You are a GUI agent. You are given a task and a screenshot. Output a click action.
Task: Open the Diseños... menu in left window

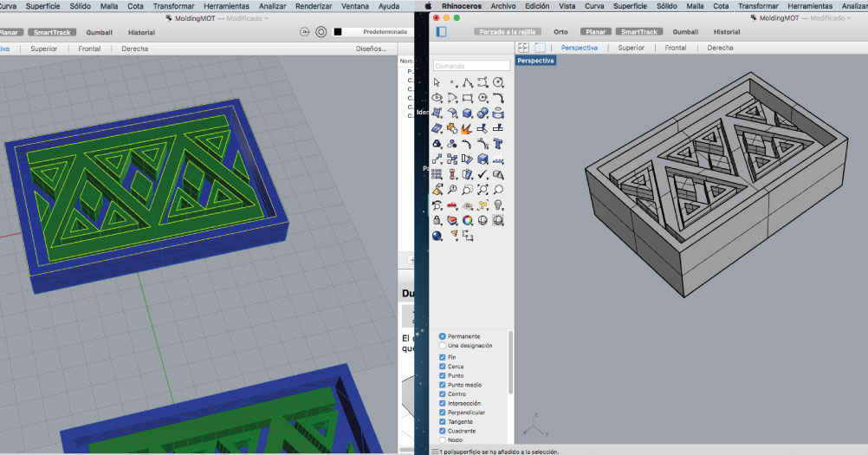[x=371, y=49]
